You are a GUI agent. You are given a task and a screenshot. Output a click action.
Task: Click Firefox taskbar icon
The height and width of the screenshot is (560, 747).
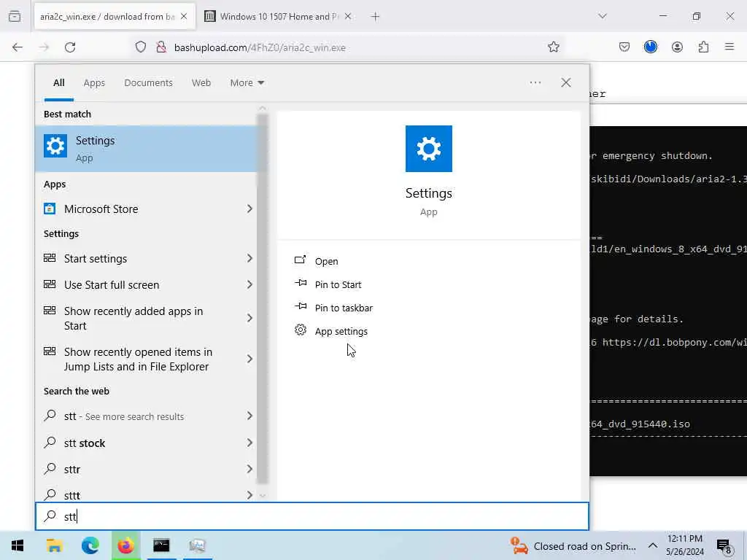[x=125, y=545]
